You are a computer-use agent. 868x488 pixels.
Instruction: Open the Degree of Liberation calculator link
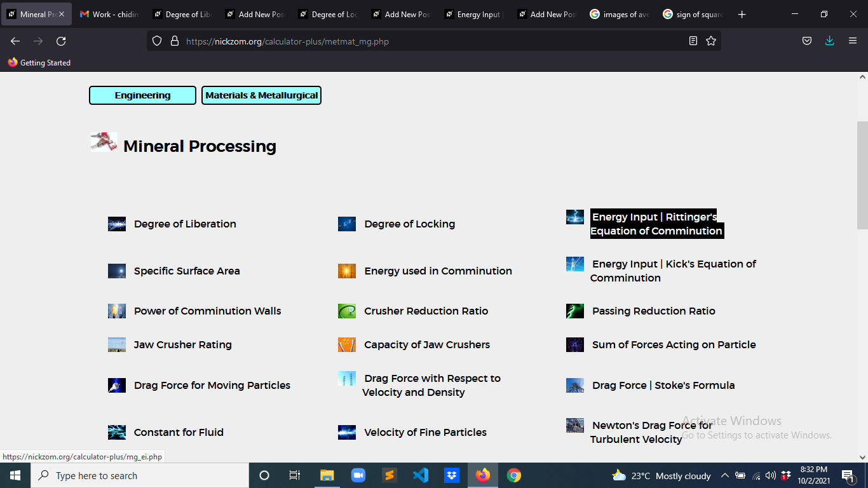pos(185,224)
